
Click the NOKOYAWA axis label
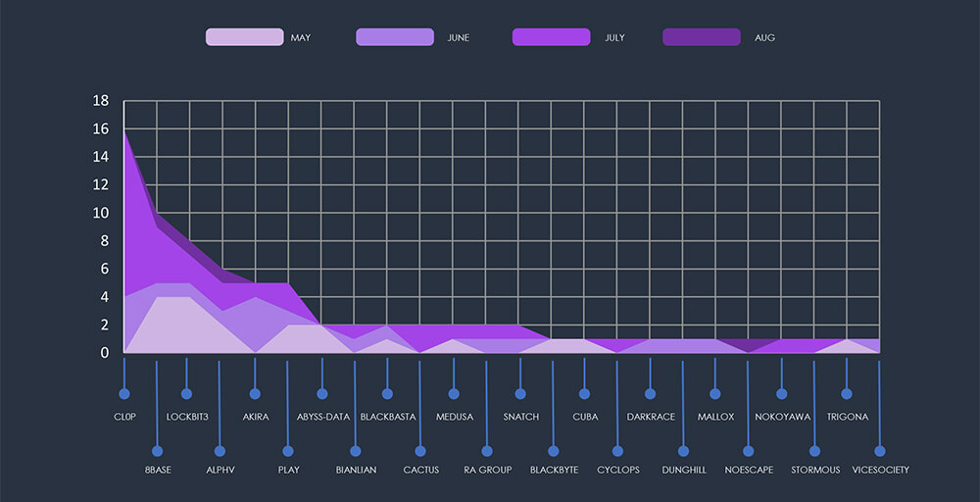tap(782, 417)
